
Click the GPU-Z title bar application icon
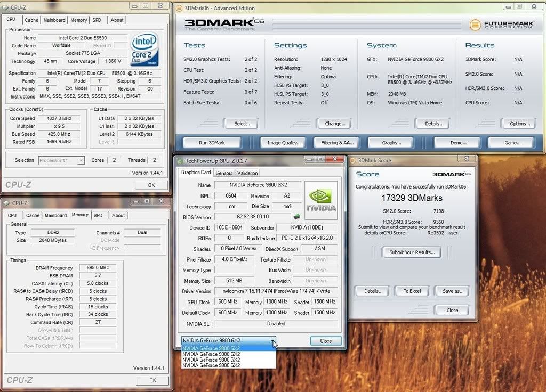click(x=181, y=159)
